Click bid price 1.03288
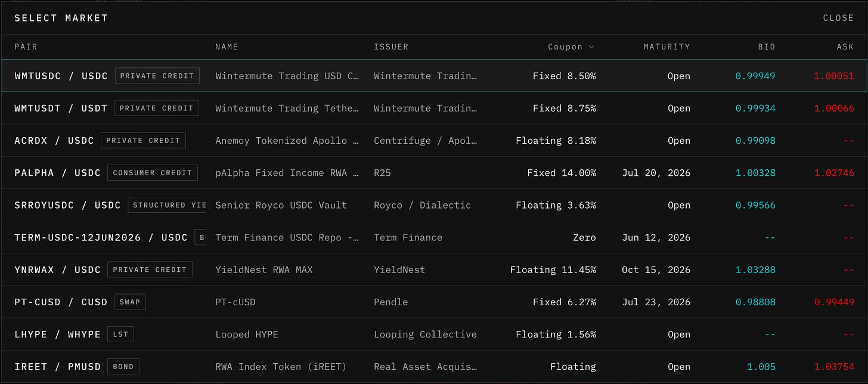This screenshot has height=384, width=868. click(x=755, y=270)
